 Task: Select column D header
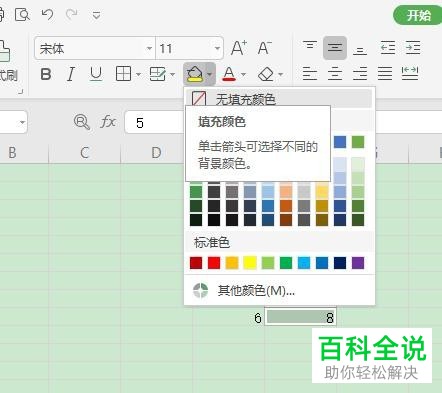pyautogui.click(x=156, y=153)
